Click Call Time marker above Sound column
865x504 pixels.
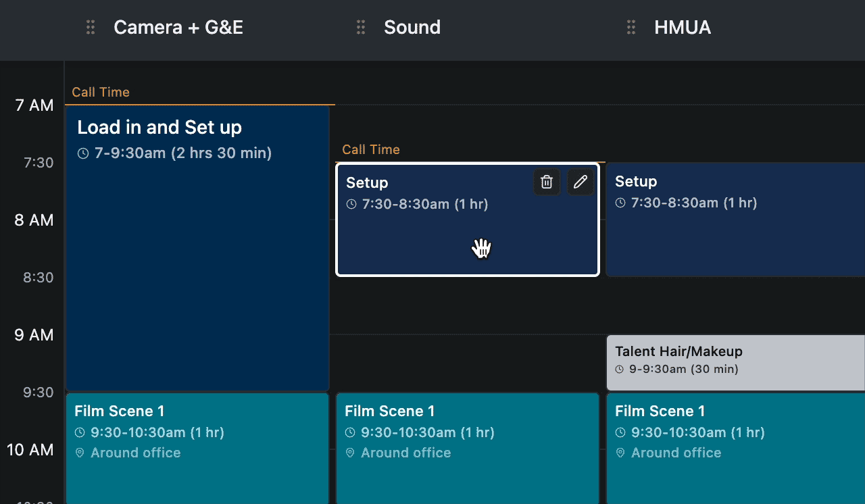(371, 150)
